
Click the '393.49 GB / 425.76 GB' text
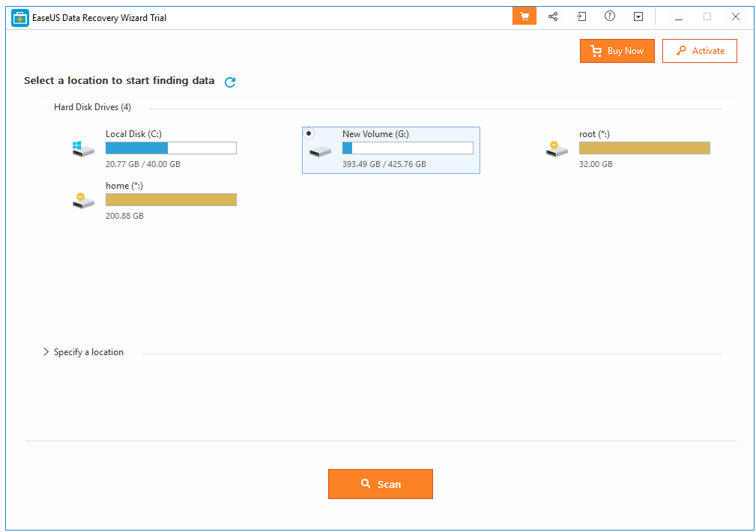coord(384,164)
